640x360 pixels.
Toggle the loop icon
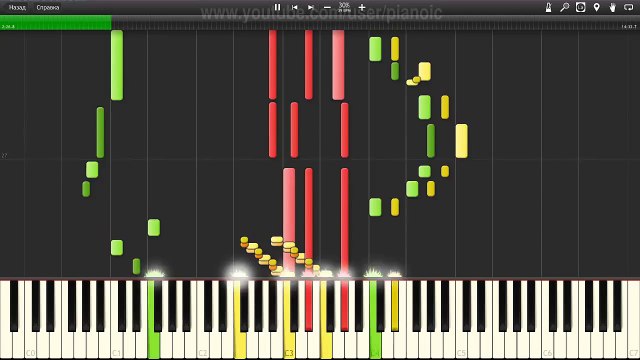coord(629,7)
